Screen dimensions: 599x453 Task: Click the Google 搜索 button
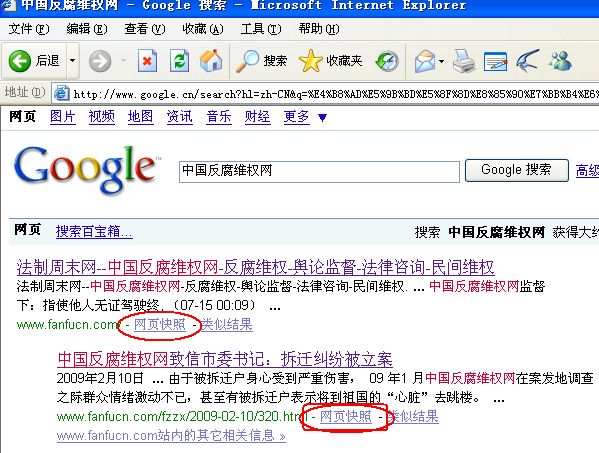point(516,170)
